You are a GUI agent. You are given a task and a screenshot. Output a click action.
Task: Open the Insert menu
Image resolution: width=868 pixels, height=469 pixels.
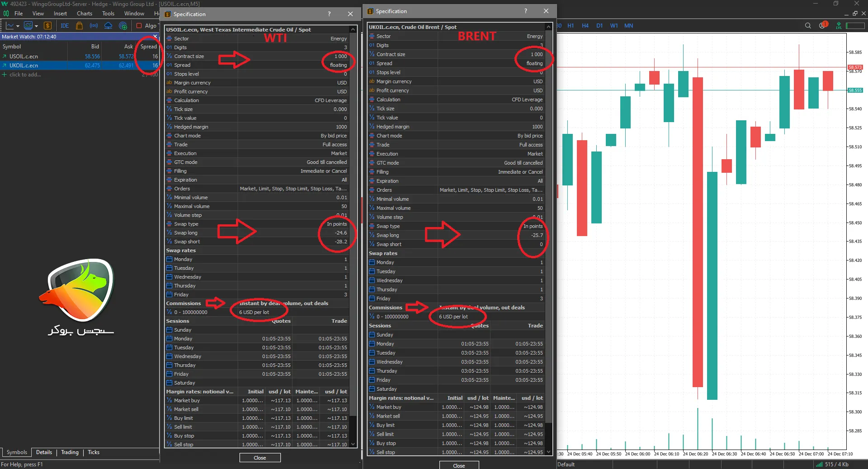[60, 14]
